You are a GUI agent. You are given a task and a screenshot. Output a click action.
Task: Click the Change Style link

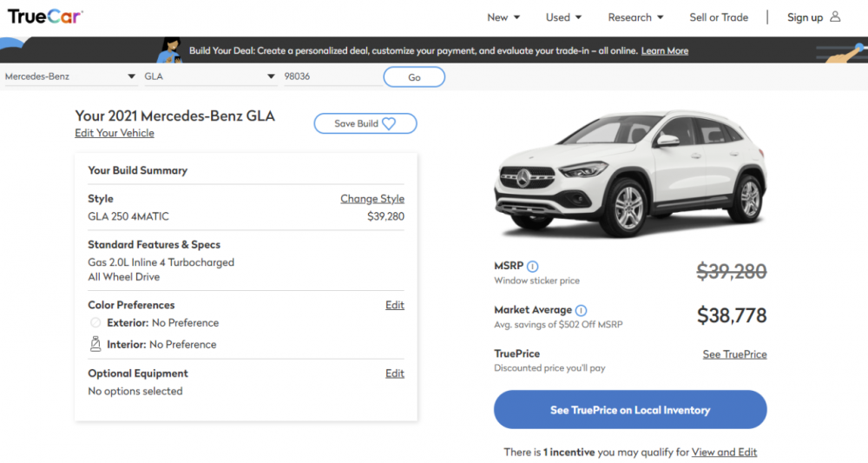372,199
